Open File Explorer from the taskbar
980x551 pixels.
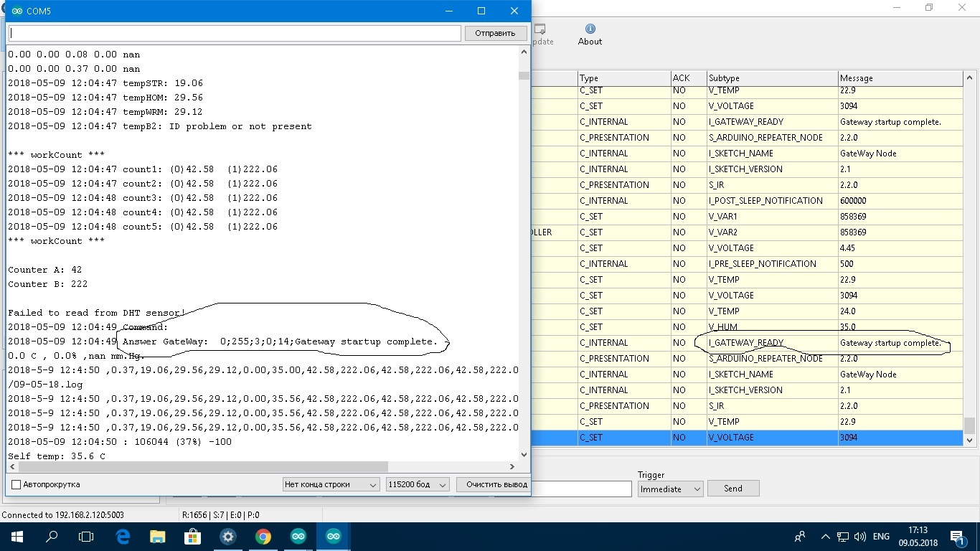pos(158,536)
